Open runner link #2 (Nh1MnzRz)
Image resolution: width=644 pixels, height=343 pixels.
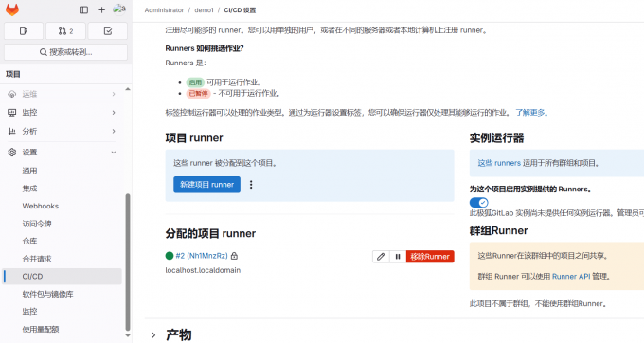click(202, 256)
